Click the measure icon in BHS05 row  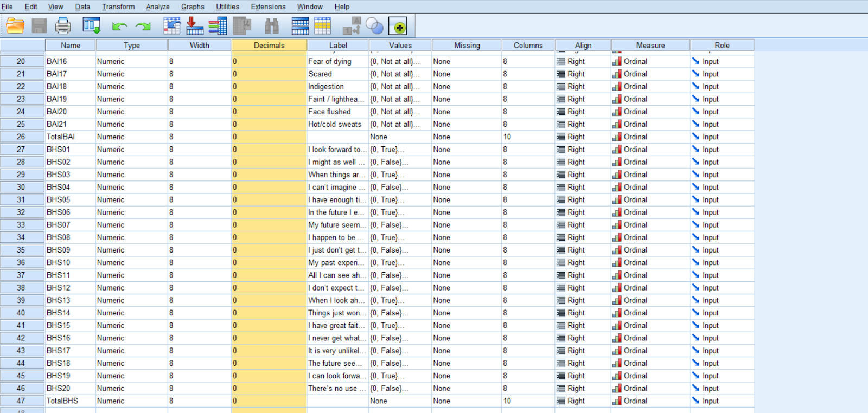point(617,199)
